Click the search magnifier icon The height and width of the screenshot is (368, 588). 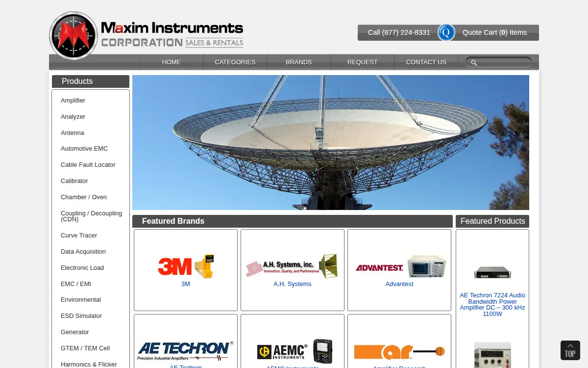point(474,63)
